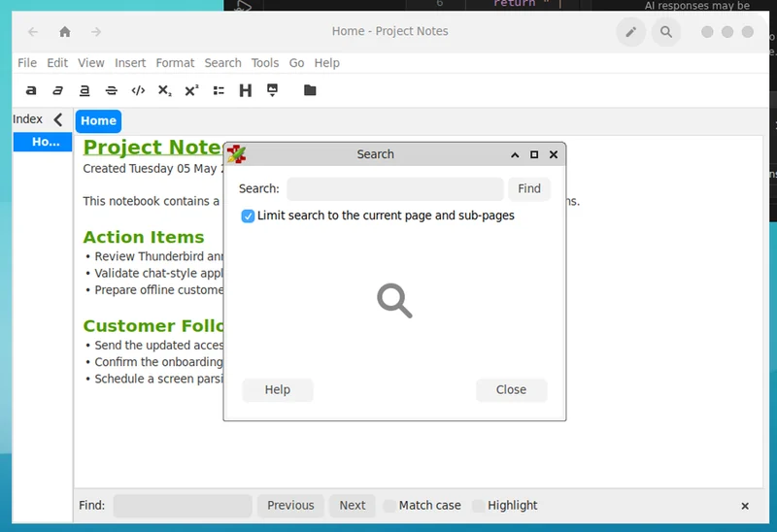Click the first gray window control circle
Screen dimensions: 777x532
point(707,32)
